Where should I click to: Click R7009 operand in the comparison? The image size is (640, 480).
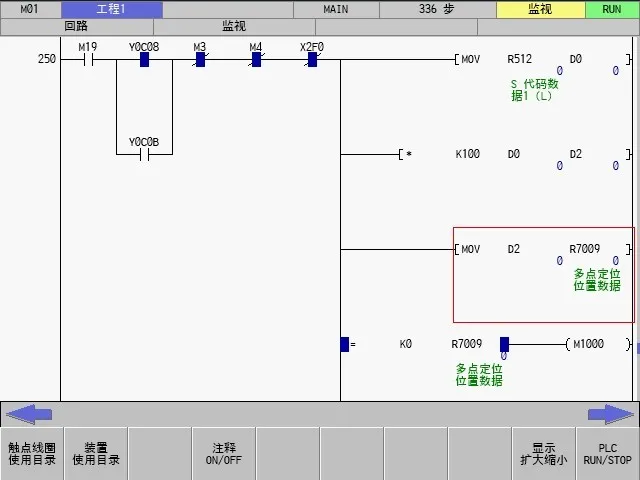(467, 344)
